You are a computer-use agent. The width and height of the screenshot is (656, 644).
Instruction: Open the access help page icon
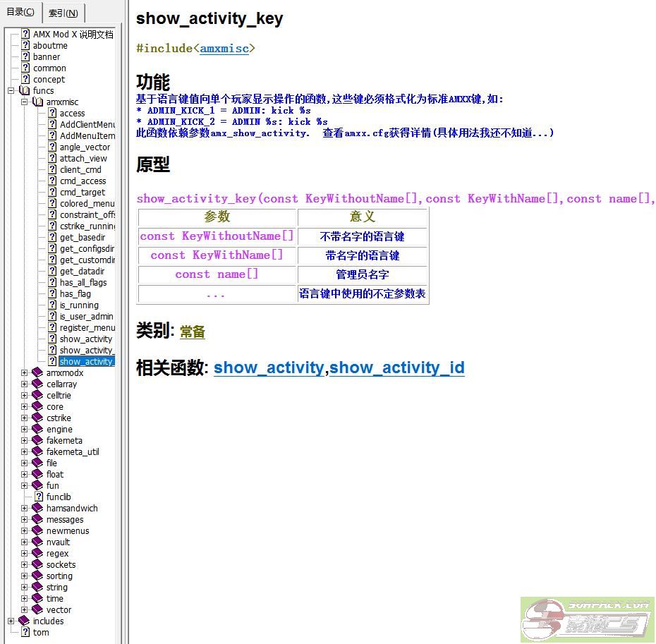(x=51, y=113)
